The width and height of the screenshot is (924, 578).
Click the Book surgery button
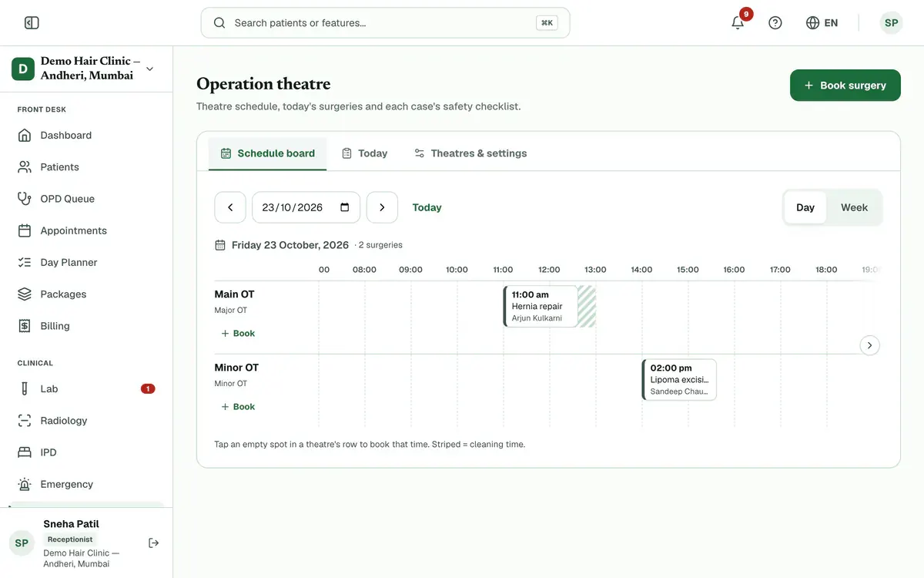pyautogui.click(x=845, y=86)
